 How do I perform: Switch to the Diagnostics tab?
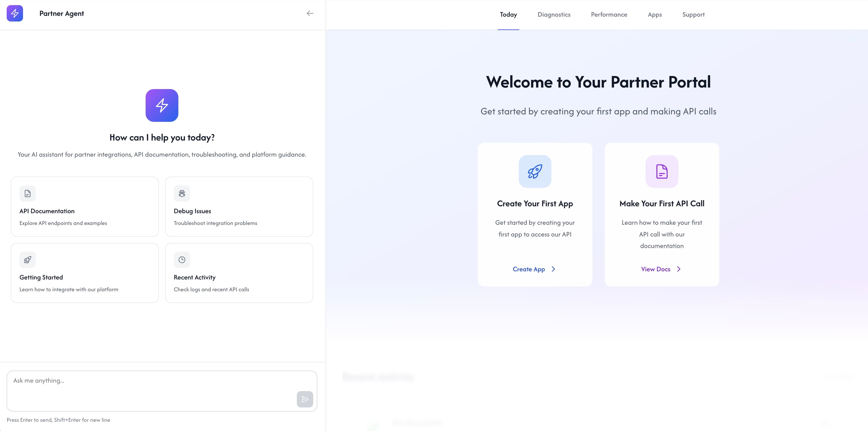(554, 15)
